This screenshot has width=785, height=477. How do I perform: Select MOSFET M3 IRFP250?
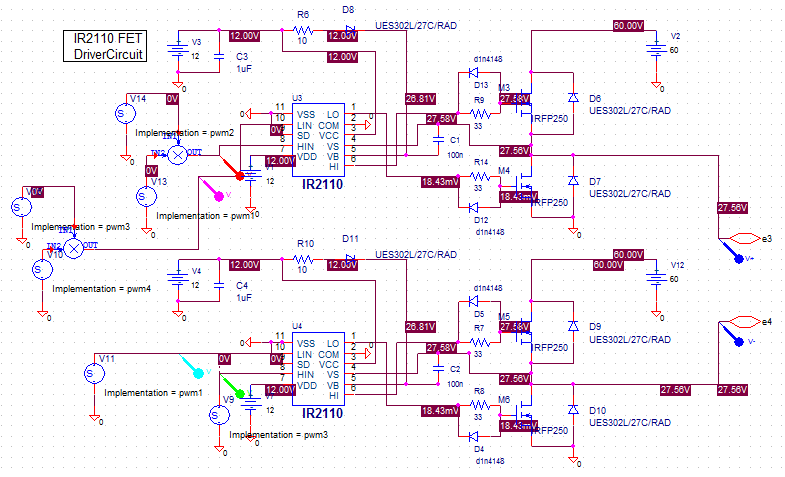pyautogui.click(x=524, y=104)
